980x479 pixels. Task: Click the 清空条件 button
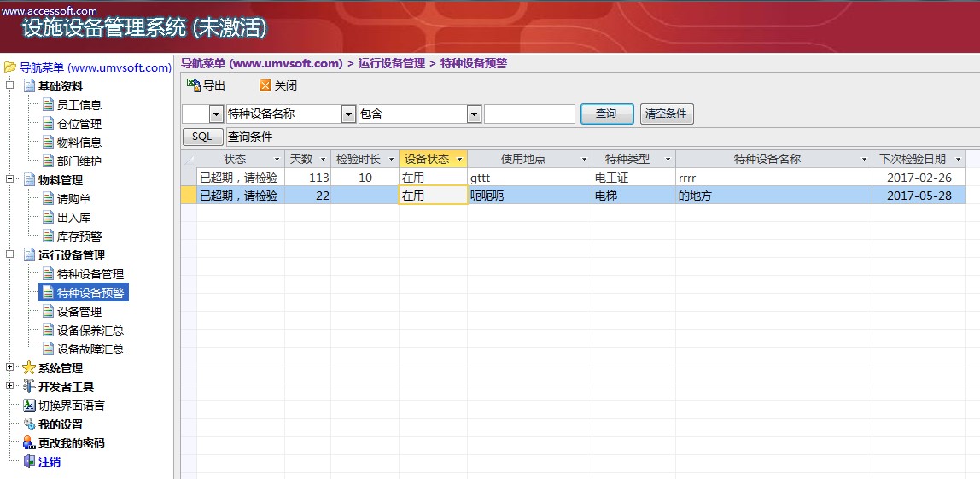[666, 114]
